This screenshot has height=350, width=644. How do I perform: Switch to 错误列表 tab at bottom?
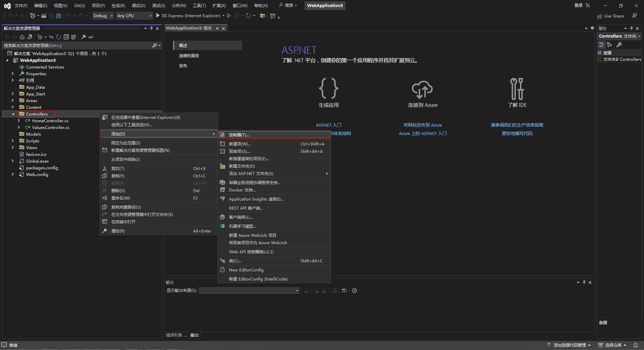click(176, 335)
